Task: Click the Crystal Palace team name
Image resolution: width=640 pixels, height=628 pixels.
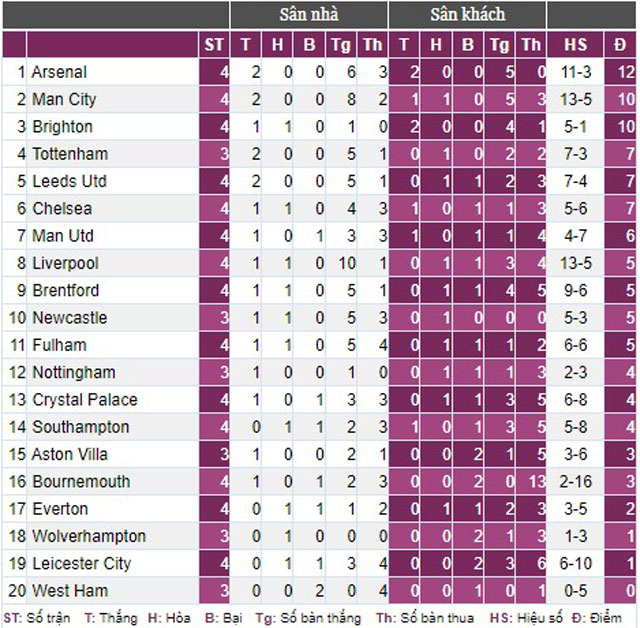Action: pos(85,400)
